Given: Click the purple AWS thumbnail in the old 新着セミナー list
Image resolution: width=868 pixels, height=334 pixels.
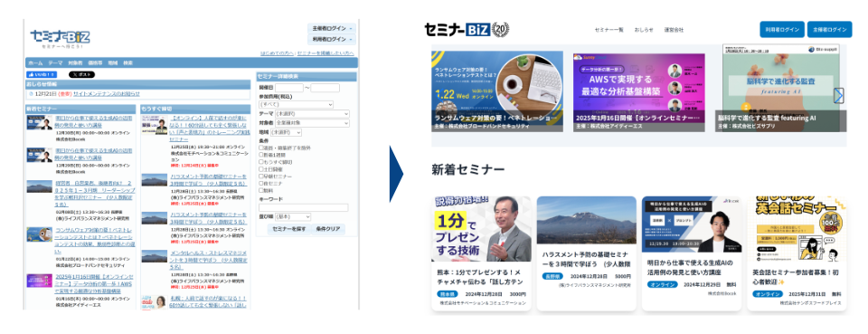Looking at the screenshot, I should pyautogui.click(x=40, y=281).
